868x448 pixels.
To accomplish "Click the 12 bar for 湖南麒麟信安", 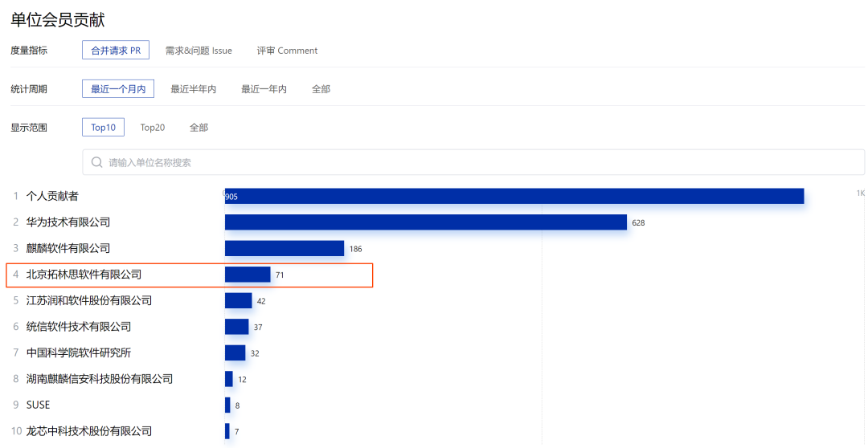I will click(228, 379).
